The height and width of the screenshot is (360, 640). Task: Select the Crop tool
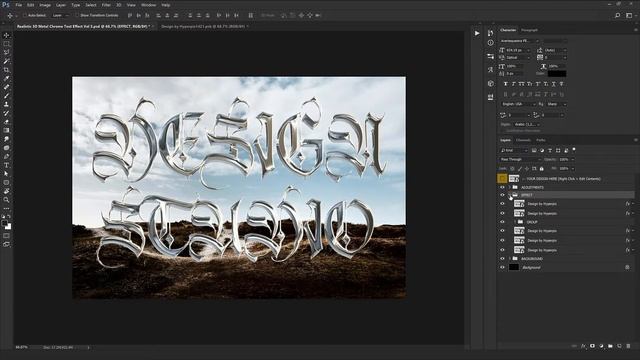pyautogui.click(x=7, y=70)
